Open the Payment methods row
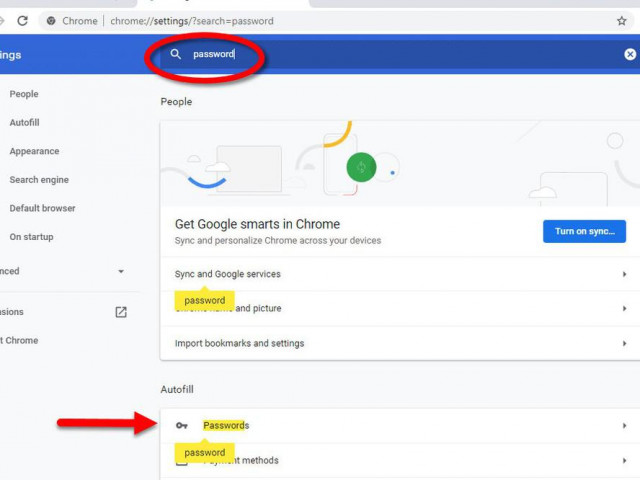 pos(400,460)
